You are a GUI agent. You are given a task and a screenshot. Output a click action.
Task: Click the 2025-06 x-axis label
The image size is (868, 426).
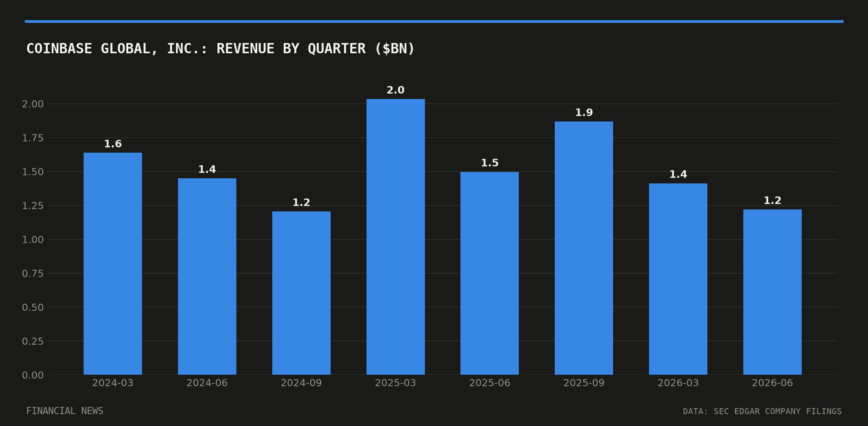tap(490, 383)
